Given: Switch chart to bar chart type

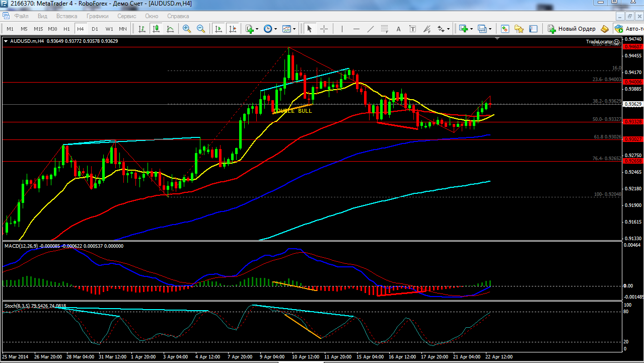Looking at the screenshot, I should pyautogui.click(x=142, y=29).
